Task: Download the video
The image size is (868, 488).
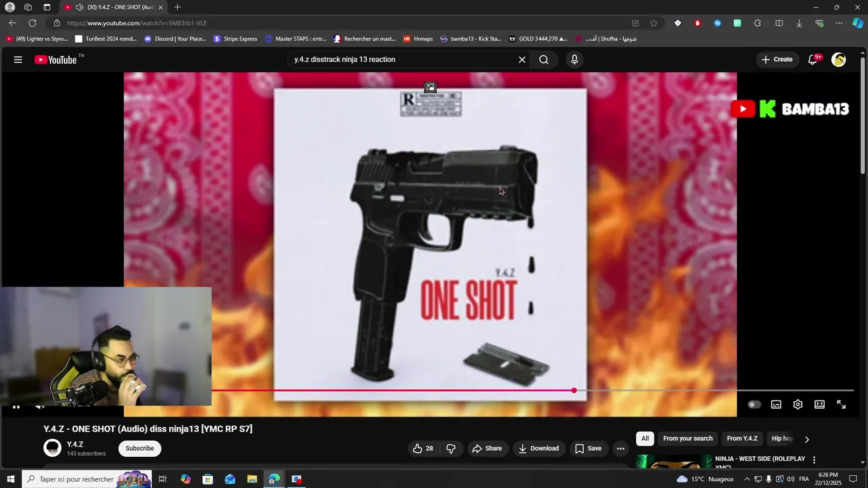Action: [x=539, y=448]
